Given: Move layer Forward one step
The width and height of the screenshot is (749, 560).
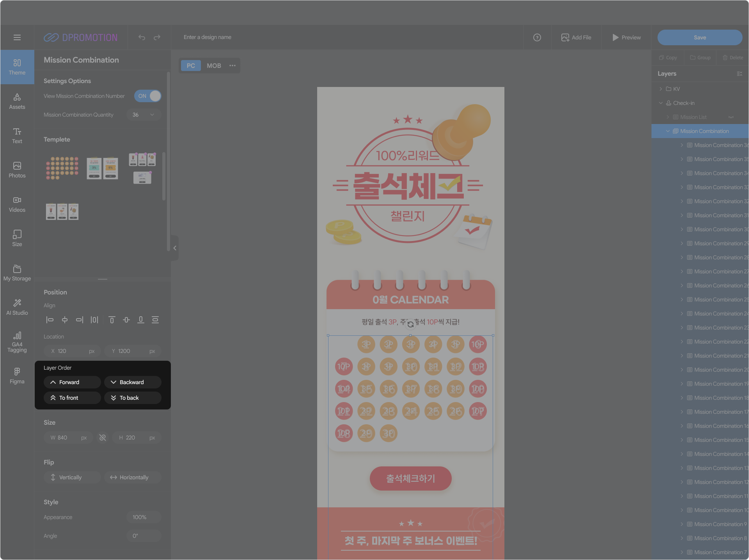Looking at the screenshot, I should point(72,382).
